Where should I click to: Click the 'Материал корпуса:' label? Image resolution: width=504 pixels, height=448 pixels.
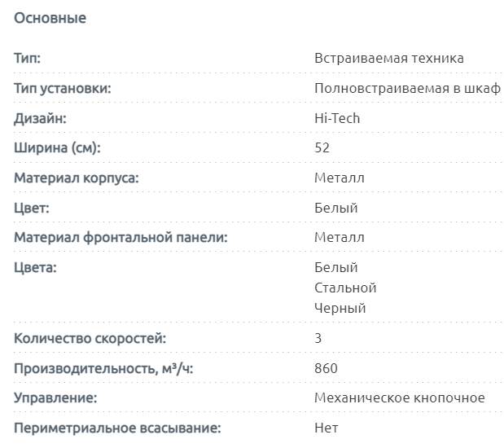pyautogui.click(x=77, y=178)
